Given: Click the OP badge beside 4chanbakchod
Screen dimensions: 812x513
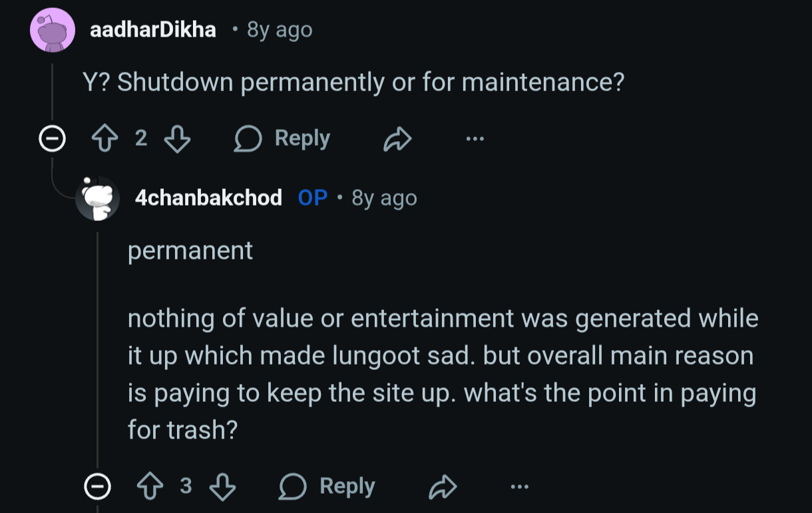Looking at the screenshot, I should [x=313, y=198].
